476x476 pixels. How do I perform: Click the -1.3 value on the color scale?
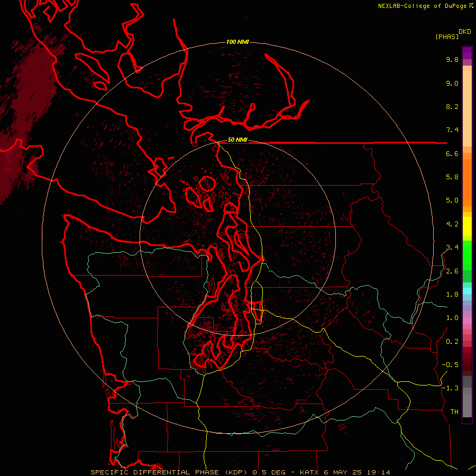pos(450,388)
